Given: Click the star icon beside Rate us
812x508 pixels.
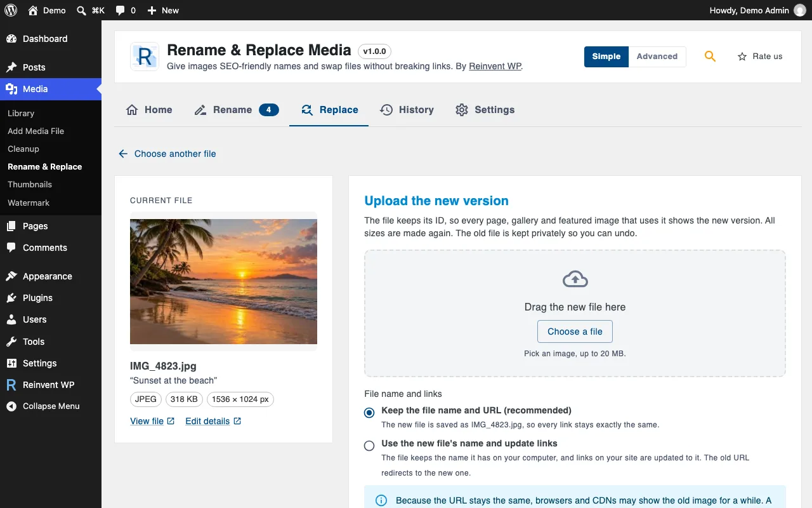Looking at the screenshot, I should click(742, 57).
